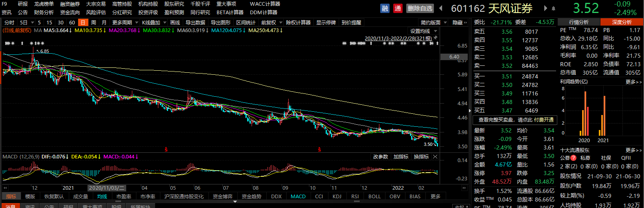Click the 2020/11/03 date marker on timeline
The image size is (644, 208).
tap(107, 188)
